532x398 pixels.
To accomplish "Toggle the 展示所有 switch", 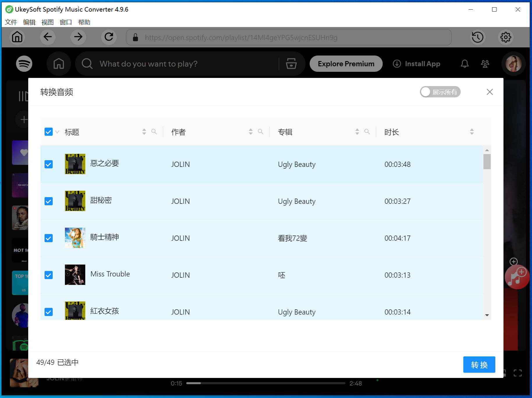I will click(440, 92).
